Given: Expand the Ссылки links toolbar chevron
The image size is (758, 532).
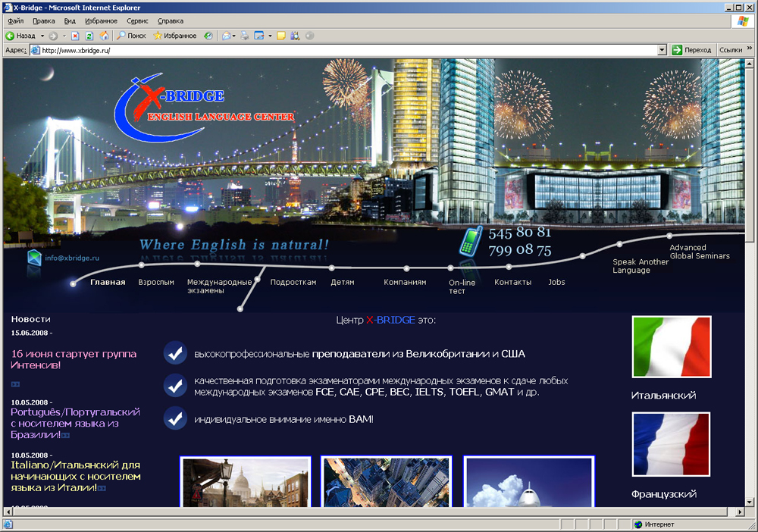Looking at the screenshot, I should 750,49.
